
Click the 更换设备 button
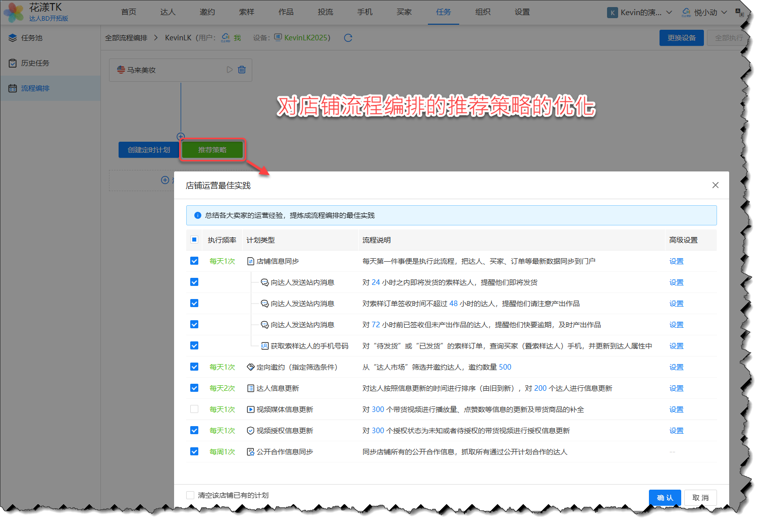point(681,38)
